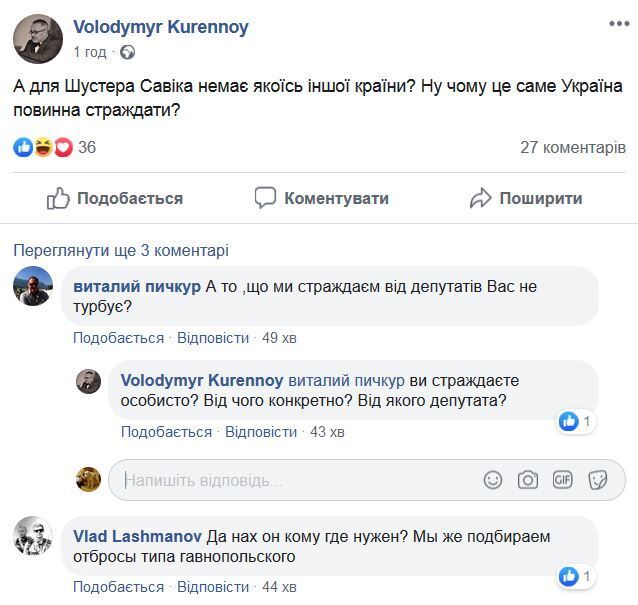The height and width of the screenshot is (605, 638).
Task: Open the 27 коментарів link
Action: click(573, 148)
